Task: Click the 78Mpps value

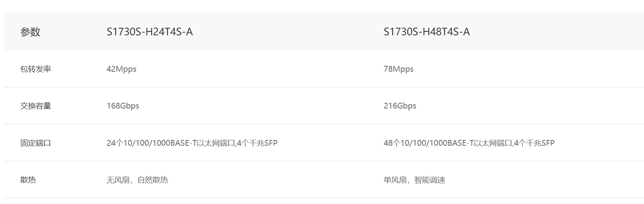Action: [398, 69]
